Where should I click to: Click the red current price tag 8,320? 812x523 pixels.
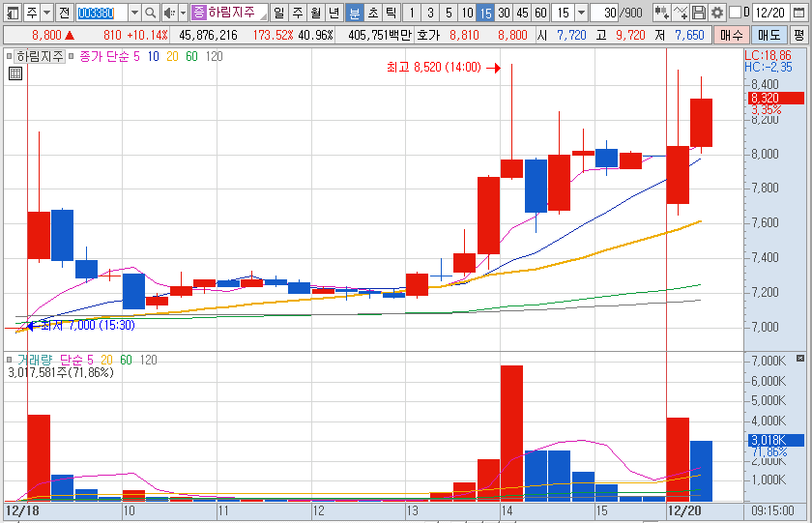[775, 99]
